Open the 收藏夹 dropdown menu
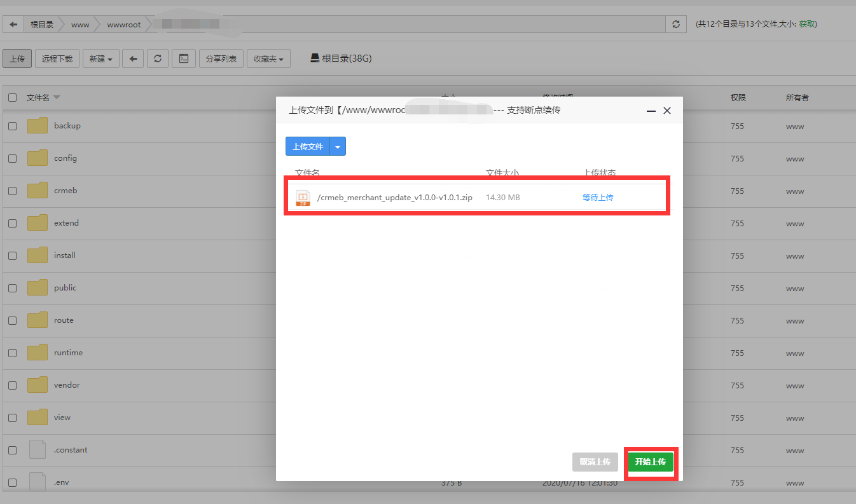The image size is (856, 504). [x=268, y=58]
